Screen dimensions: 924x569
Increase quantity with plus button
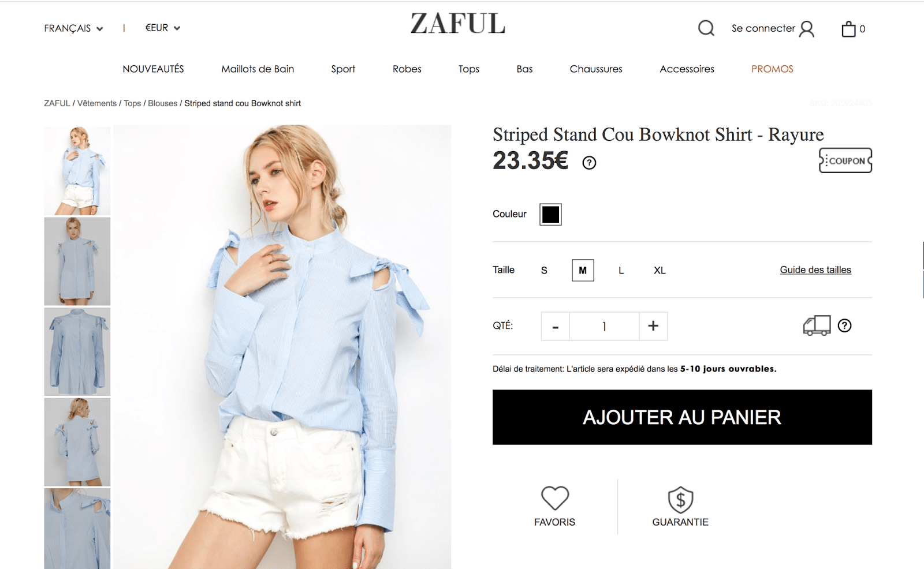[653, 326]
